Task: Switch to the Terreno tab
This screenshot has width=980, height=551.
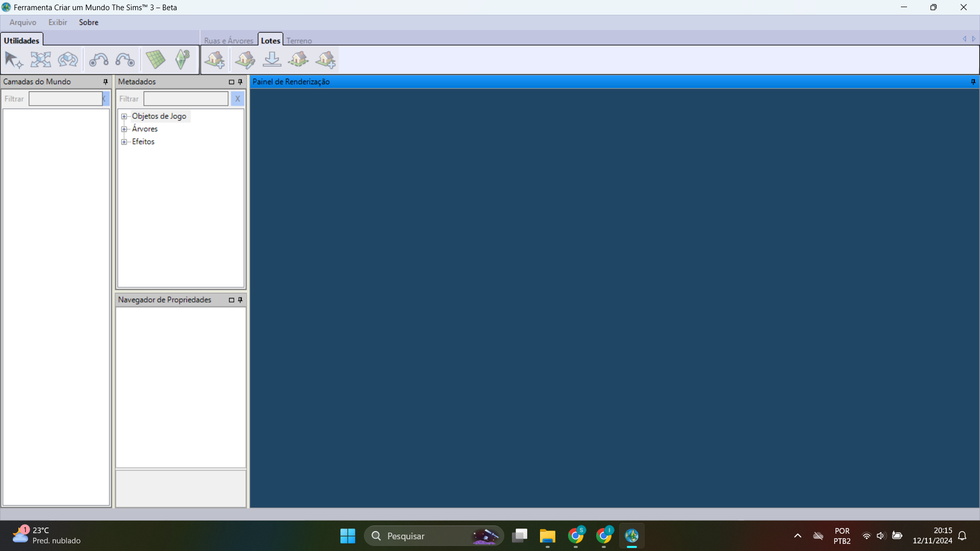Action: (x=300, y=40)
